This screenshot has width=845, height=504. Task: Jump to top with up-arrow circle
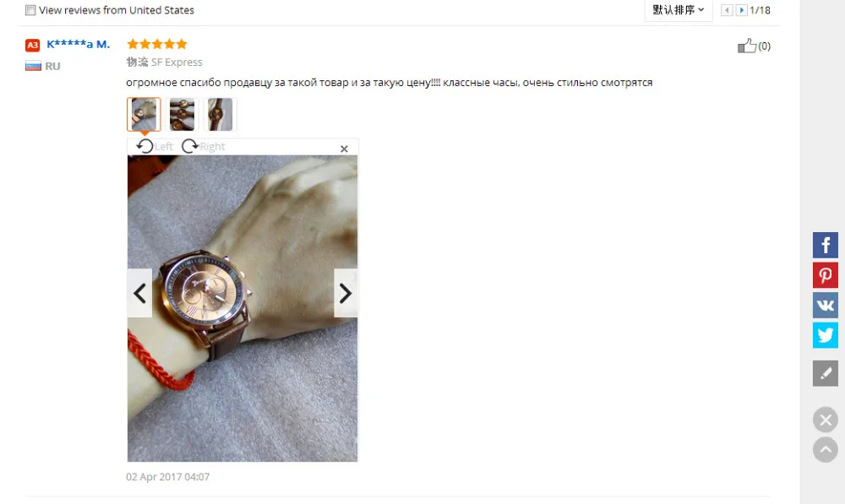click(x=825, y=450)
